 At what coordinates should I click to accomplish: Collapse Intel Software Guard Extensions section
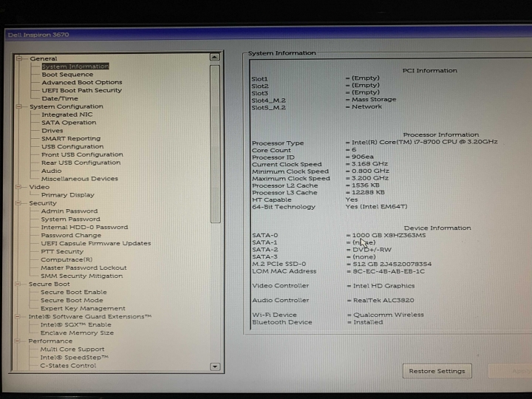tap(18, 316)
